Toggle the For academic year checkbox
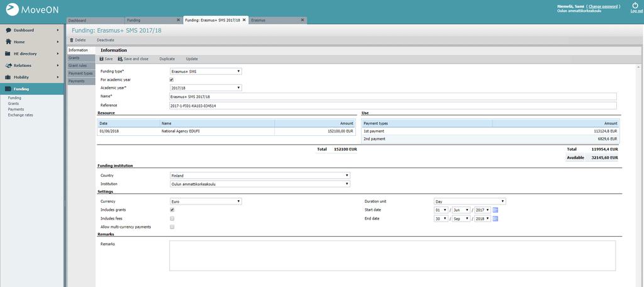 [172, 79]
